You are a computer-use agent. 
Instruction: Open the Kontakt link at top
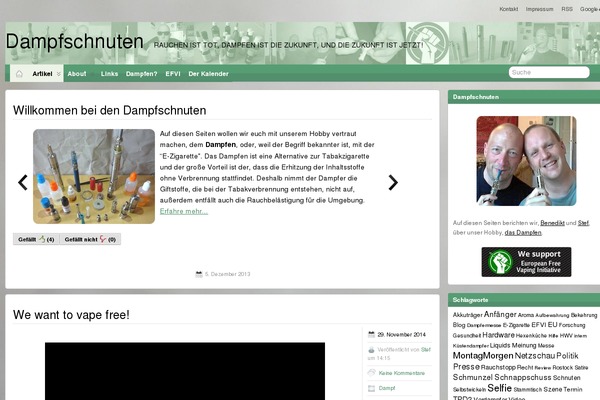point(509,9)
